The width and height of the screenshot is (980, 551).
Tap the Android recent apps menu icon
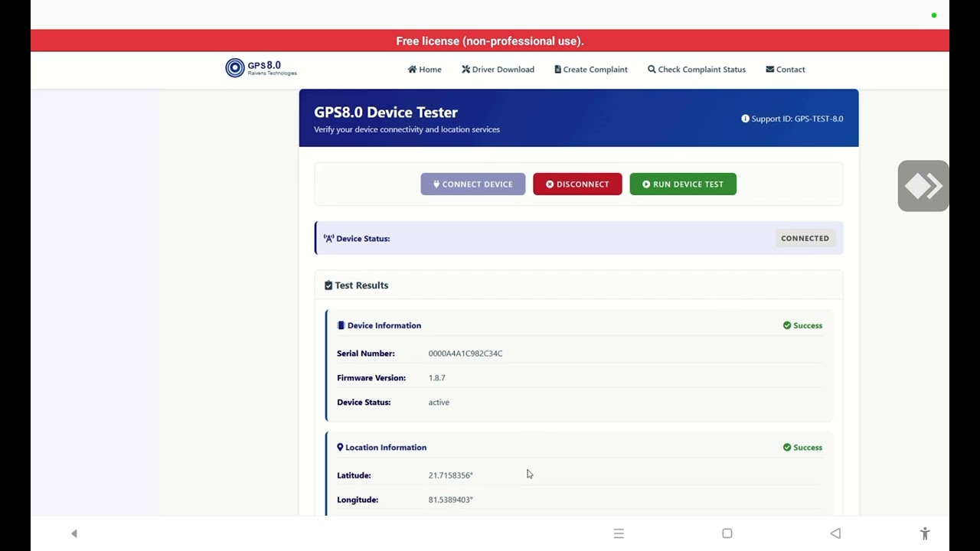click(x=619, y=533)
